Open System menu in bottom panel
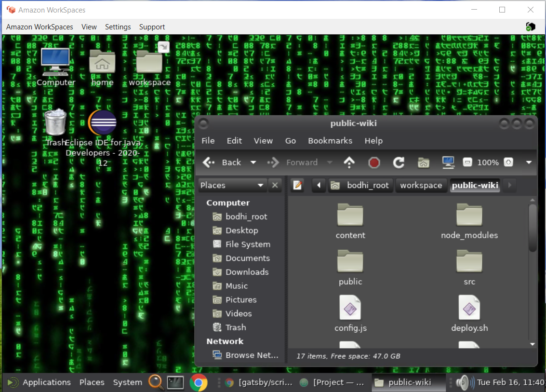This screenshot has width=546, height=392. [127, 382]
